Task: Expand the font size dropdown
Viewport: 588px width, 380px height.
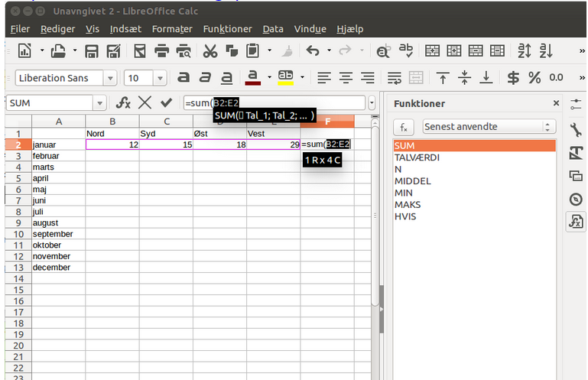Action: pyautogui.click(x=161, y=78)
